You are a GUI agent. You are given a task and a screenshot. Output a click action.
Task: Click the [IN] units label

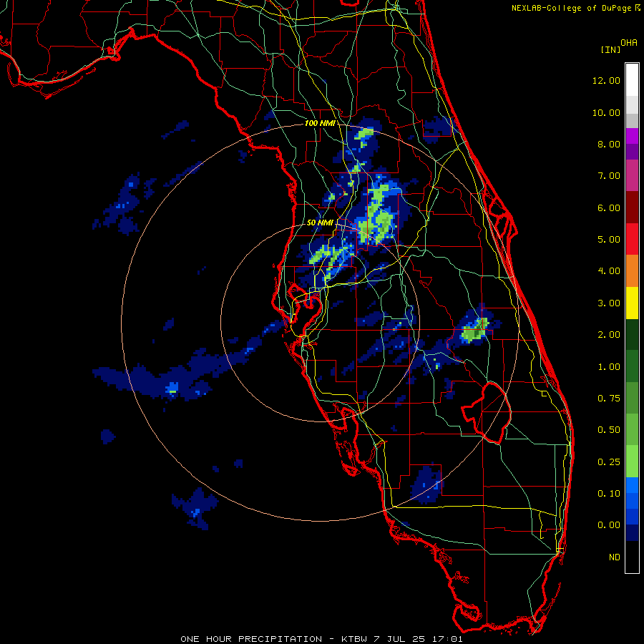(x=610, y=49)
